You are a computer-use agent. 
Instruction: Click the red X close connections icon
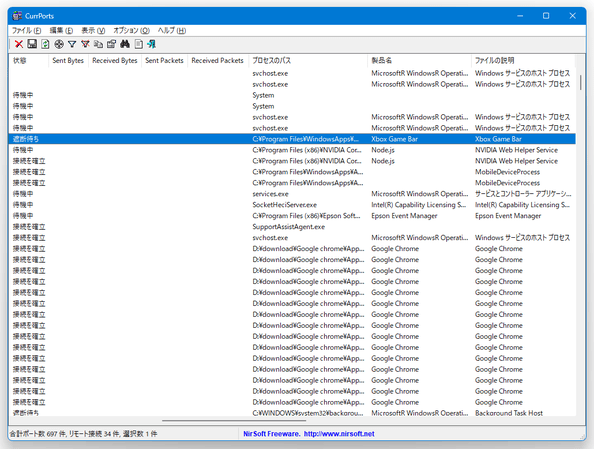pos(19,44)
